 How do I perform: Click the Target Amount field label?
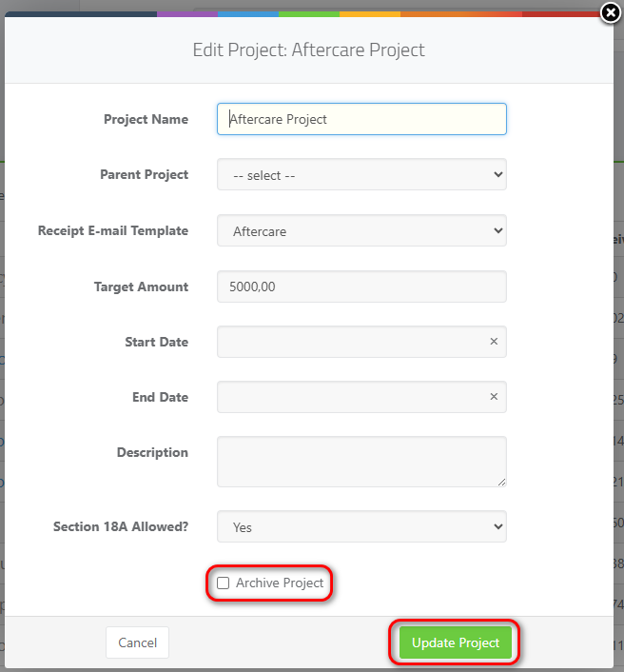(x=141, y=287)
